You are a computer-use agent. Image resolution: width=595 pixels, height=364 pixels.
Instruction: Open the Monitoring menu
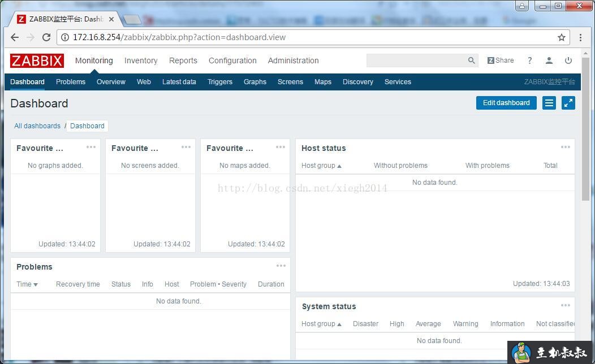click(x=94, y=60)
